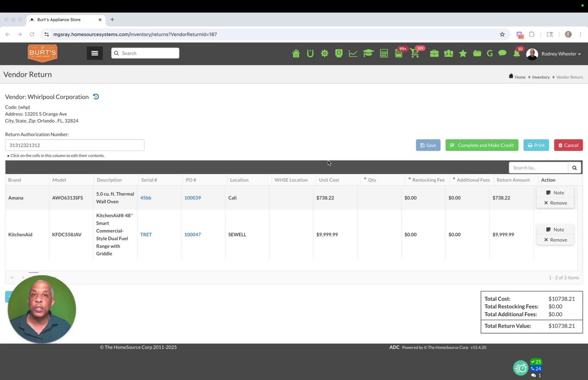
Task: Remove the KitchenAid row
Action: [x=555, y=240]
